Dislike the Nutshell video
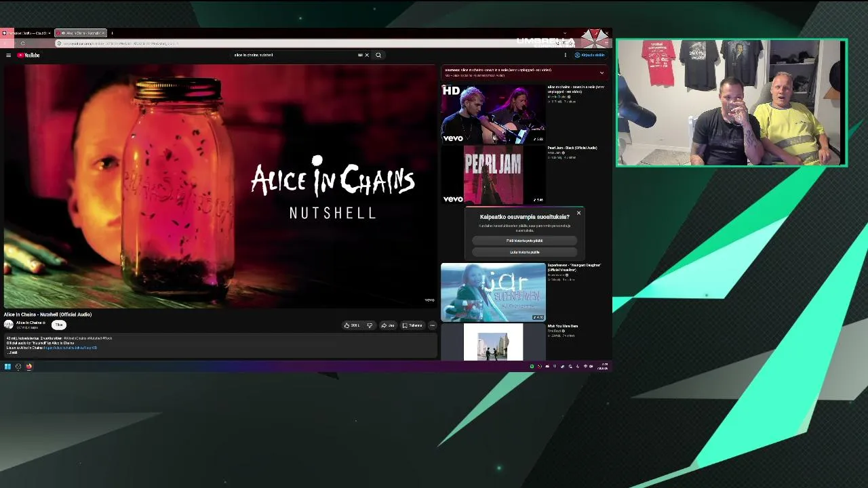Screen dimensions: 868x488 pos(370,325)
